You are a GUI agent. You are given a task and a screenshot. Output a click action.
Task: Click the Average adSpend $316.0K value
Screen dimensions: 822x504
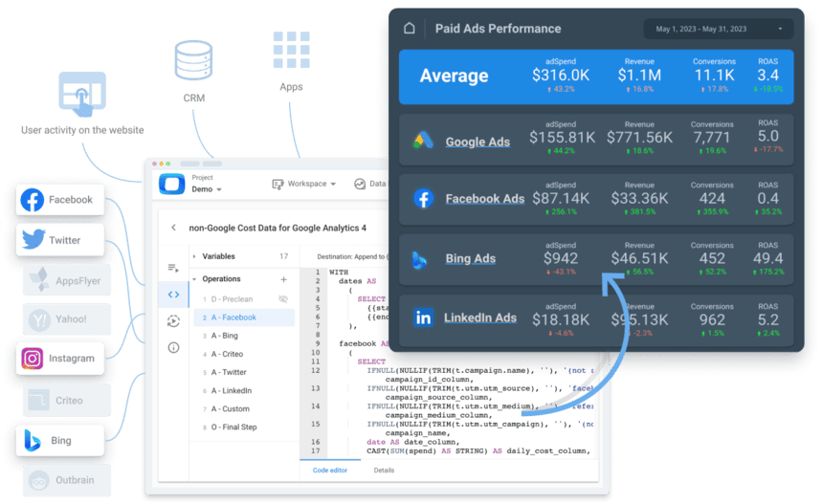561,76
